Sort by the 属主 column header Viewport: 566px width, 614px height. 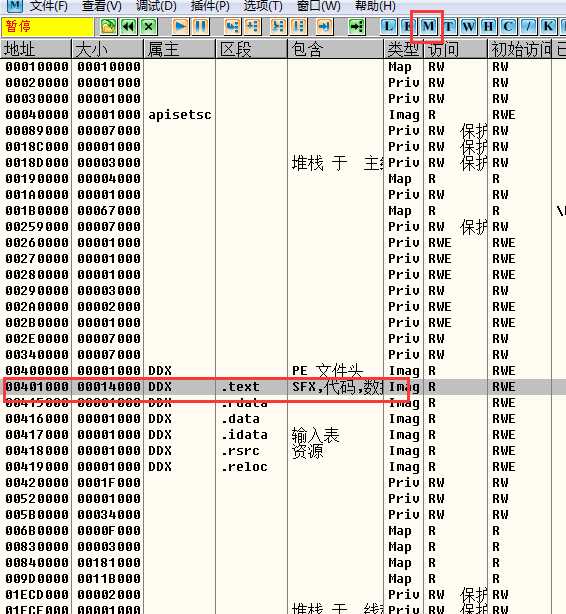pos(180,49)
